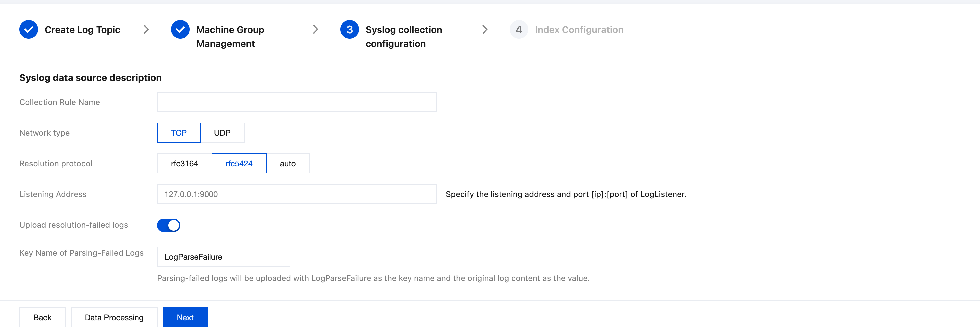Choose rfc3164 resolution protocol
980x332 pixels.
coord(184,164)
